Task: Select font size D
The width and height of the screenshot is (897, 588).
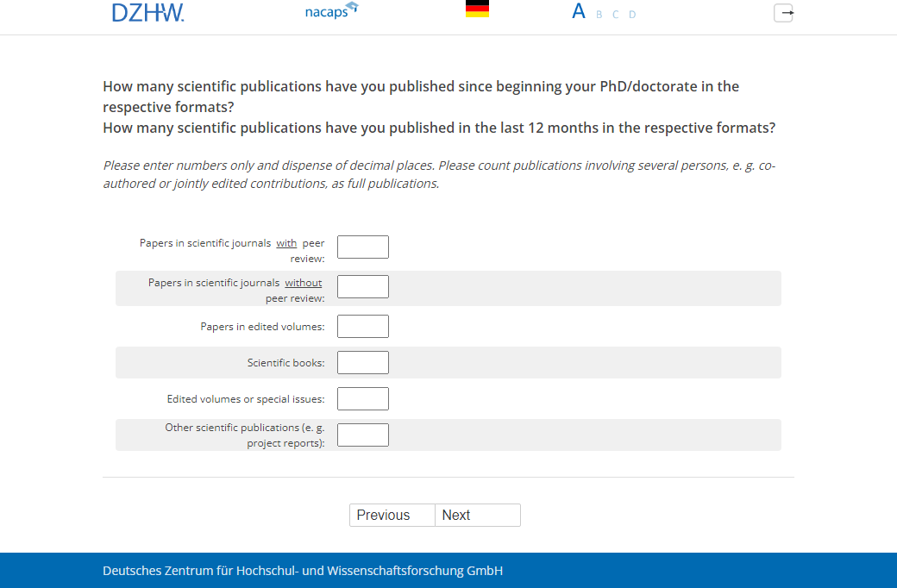Action: [632, 15]
